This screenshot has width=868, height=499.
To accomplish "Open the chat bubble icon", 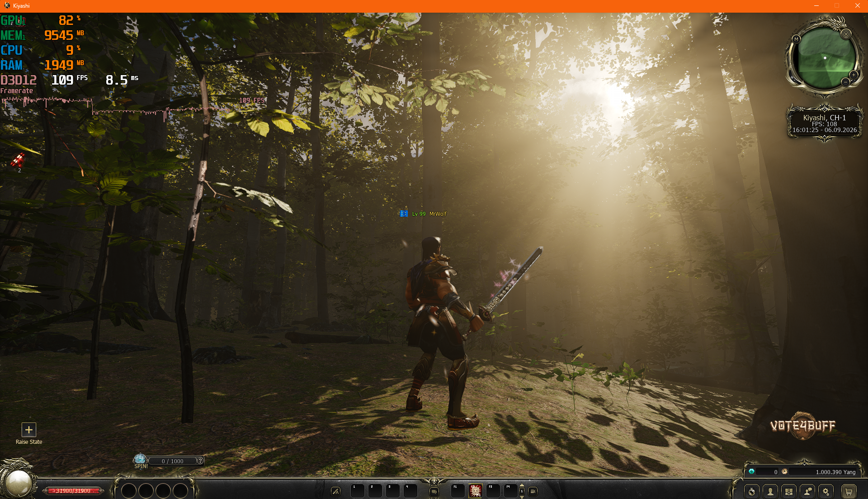I will click(x=434, y=492).
